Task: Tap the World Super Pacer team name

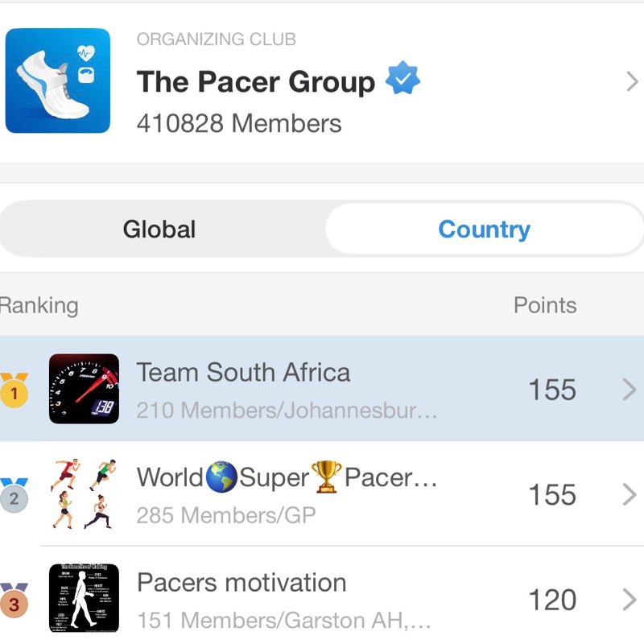Action: click(x=287, y=477)
